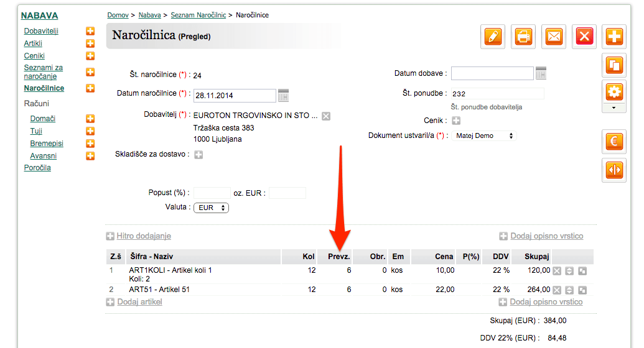Open the calendar for Datum dobave
This screenshot has width=644, height=348.
tap(541, 73)
